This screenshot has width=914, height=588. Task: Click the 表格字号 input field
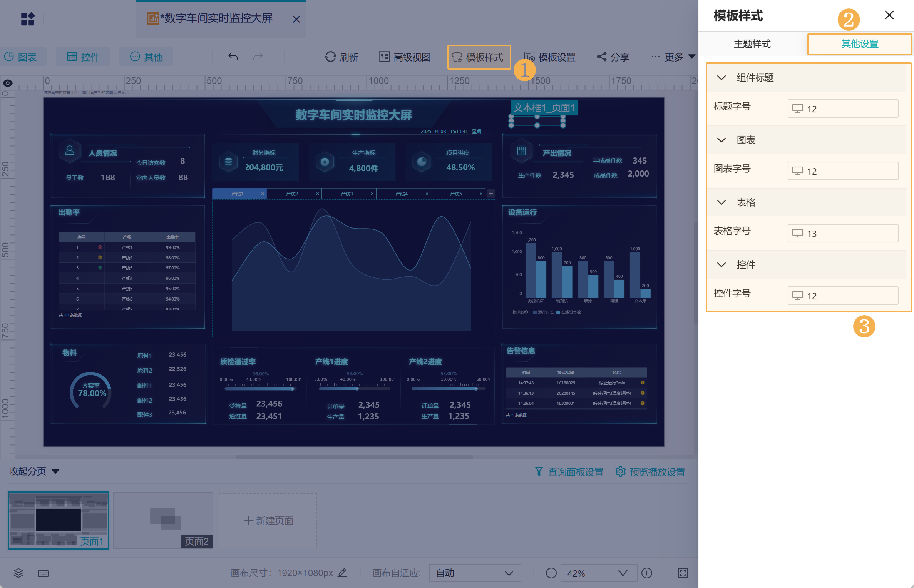[x=842, y=233]
